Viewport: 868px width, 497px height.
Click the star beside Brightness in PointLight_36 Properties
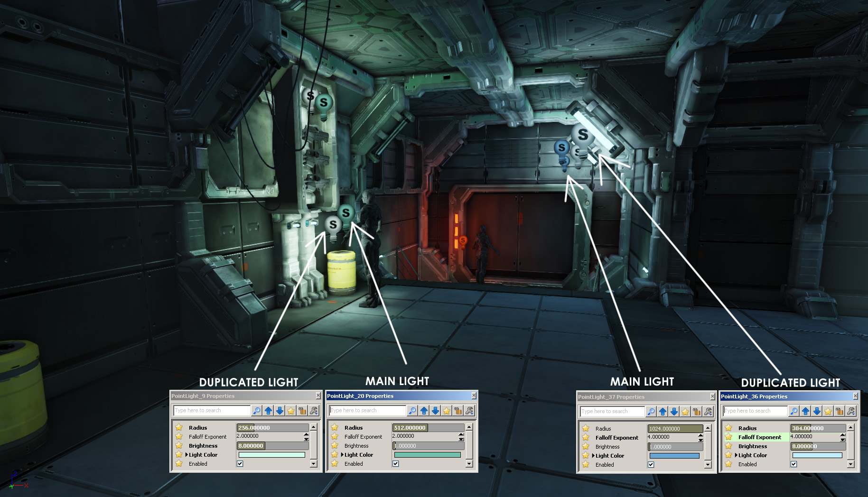point(728,446)
